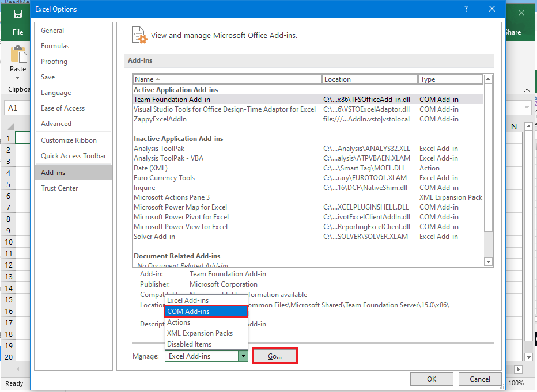Screen dimensions: 537x392
Task: Select the General category
Action: 73,31
